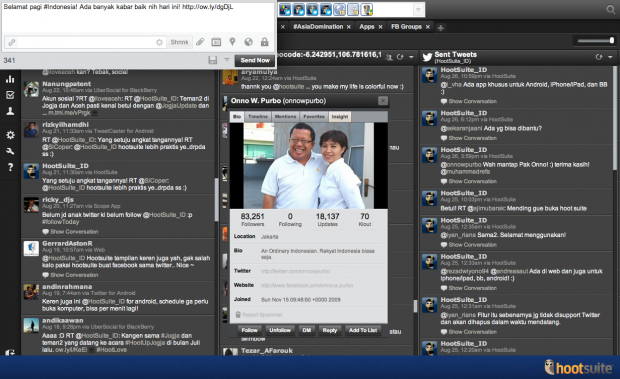Refresh the geocode search column

pos(400,57)
